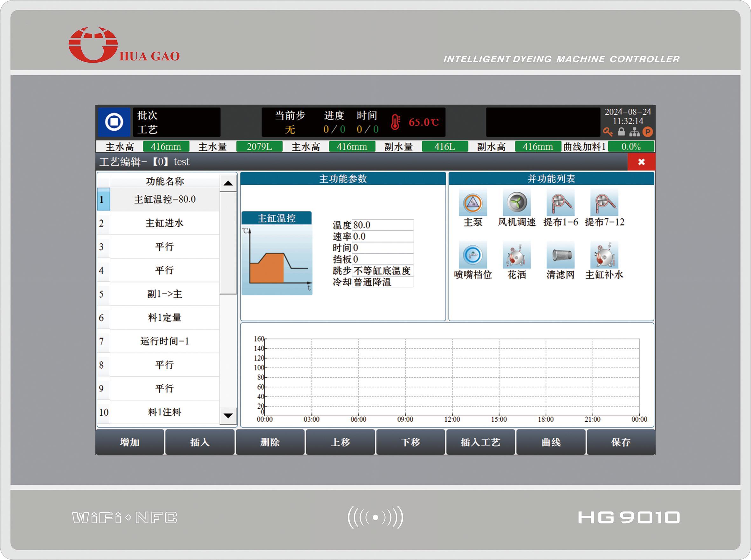
Task: Click the 416L 副水量 value
Action: click(x=445, y=147)
